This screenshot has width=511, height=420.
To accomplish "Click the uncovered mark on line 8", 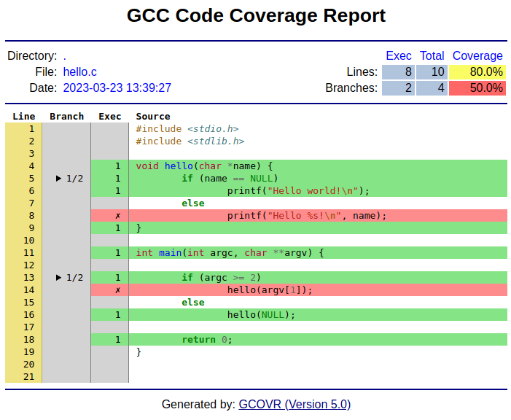I will pyautogui.click(x=118, y=216).
